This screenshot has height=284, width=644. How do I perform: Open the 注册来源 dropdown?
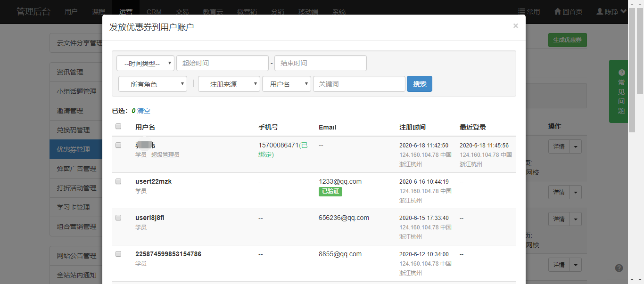click(x=229, y=84)
